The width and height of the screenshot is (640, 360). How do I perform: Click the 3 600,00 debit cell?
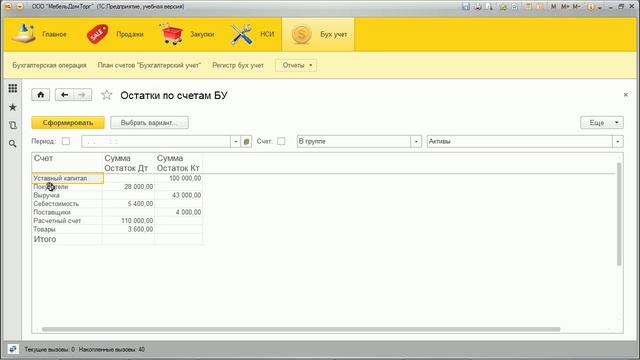(129, 229)
